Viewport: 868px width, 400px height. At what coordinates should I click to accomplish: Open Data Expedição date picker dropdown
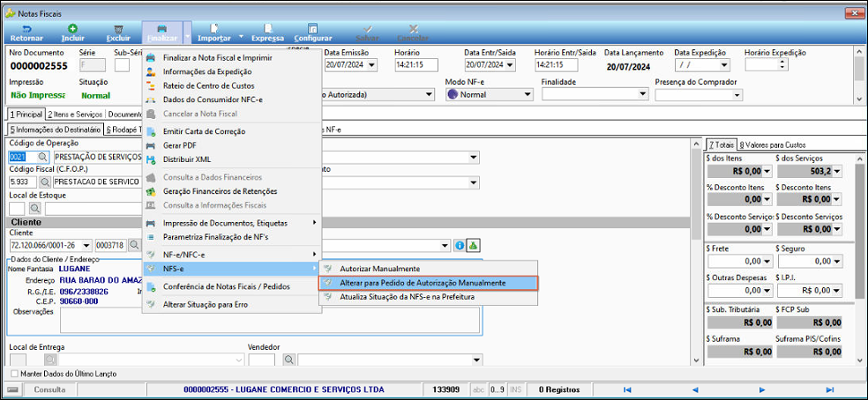click(x=724, y=65)
